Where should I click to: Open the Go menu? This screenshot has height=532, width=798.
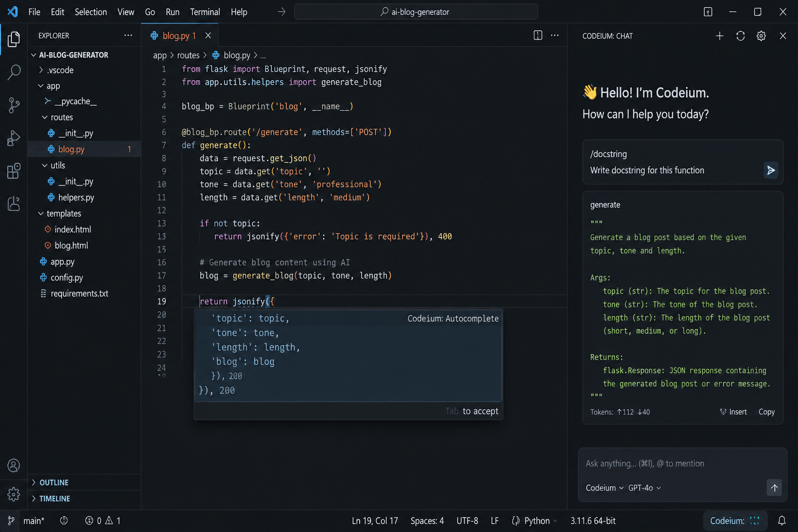[150, 11]
